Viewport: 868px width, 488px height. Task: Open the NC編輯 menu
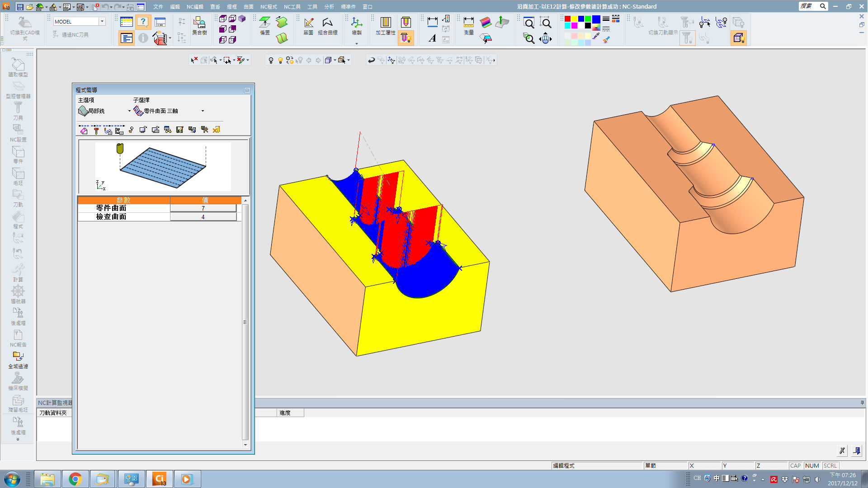click(195, 7)
